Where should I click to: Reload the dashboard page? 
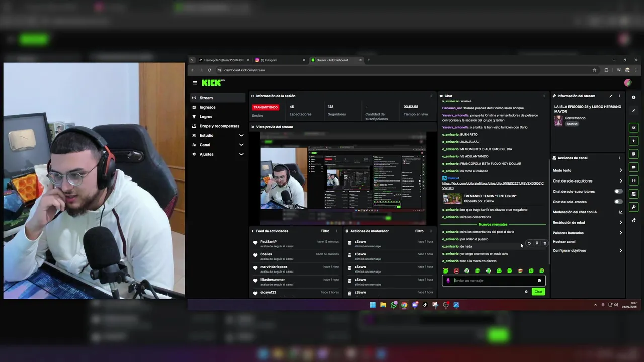(210, 70)
